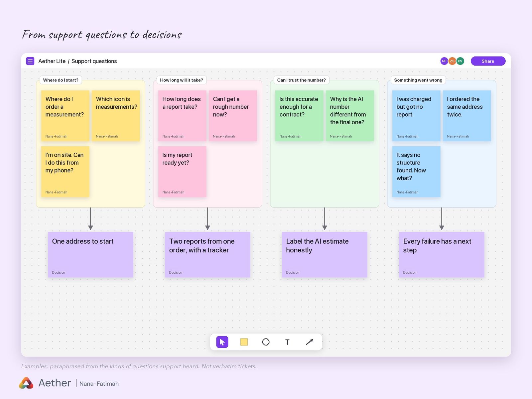Click the arrow connector above 'One address to start'

click(90, 219)
